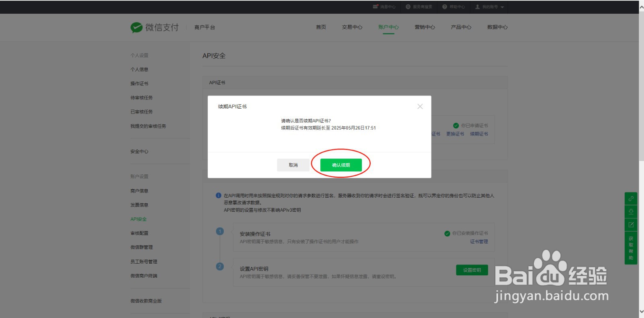Click the 安装操作证书 step title
644x318 pixels.
click(x=255, y=234)
